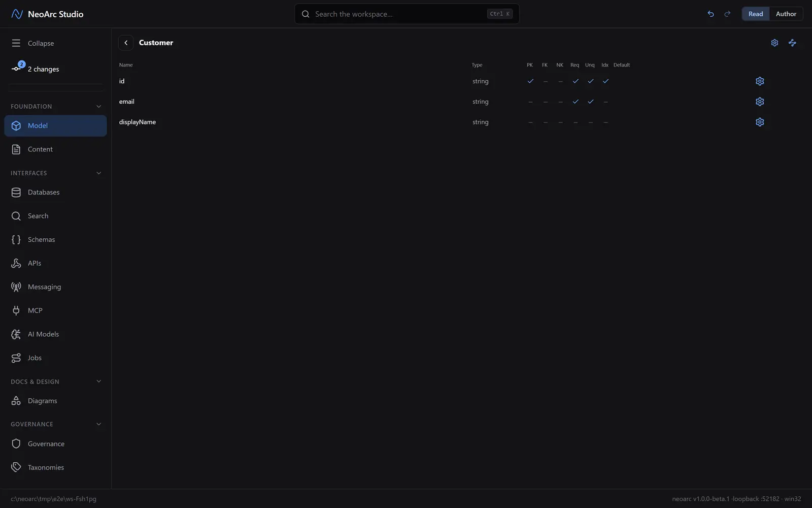Collapse the Governance section chevron

click(x=98, y=424)
